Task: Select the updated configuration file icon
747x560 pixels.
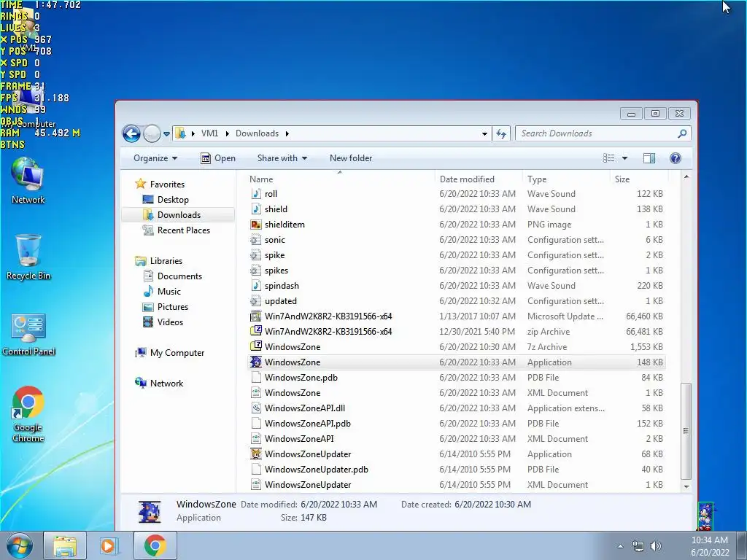Action: coord(256,301)
